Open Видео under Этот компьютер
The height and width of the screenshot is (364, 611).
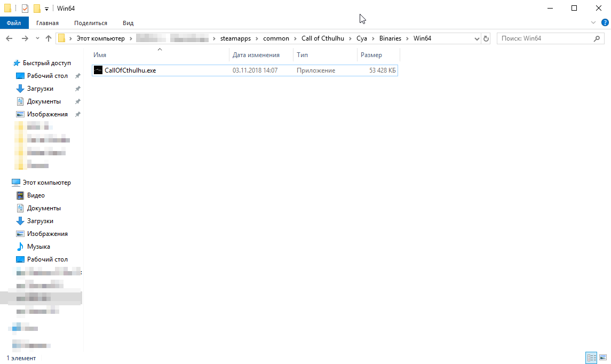point(36,195)
